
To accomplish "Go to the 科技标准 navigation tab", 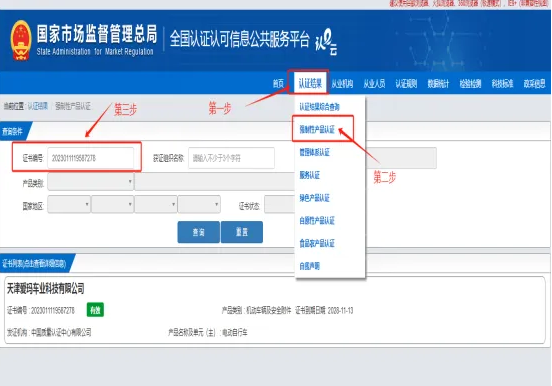I will tap(502, 83).
